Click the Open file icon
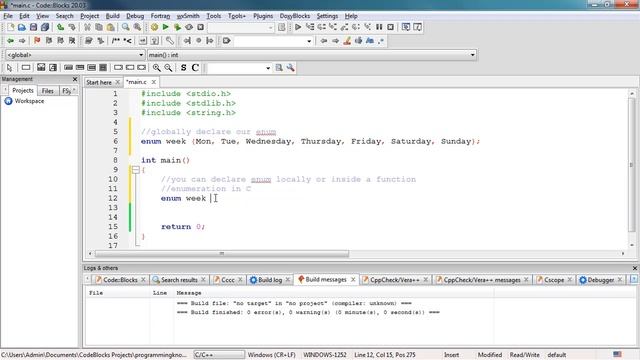Image resolution: width=640 pixels, height=360 pixels. coord(22,27)
